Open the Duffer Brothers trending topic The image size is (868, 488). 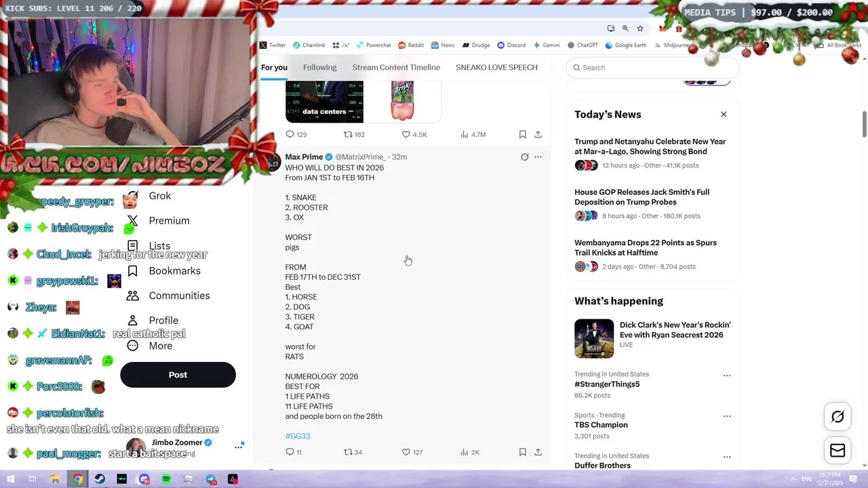click(602, 466)
